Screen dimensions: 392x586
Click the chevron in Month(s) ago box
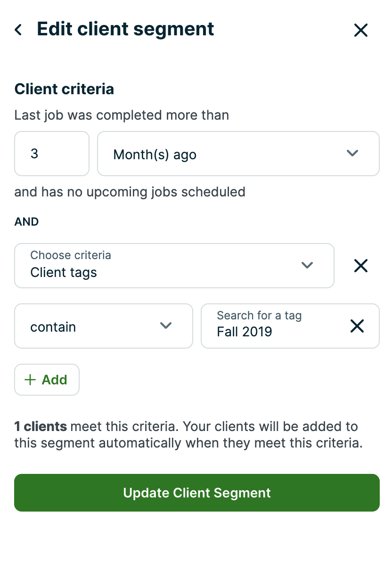[352, 153]
